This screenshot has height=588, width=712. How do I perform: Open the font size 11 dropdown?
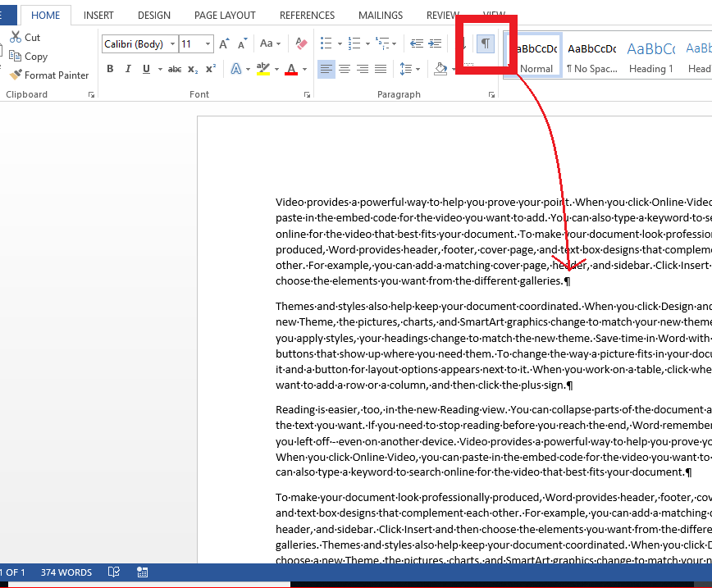point(208,44)
